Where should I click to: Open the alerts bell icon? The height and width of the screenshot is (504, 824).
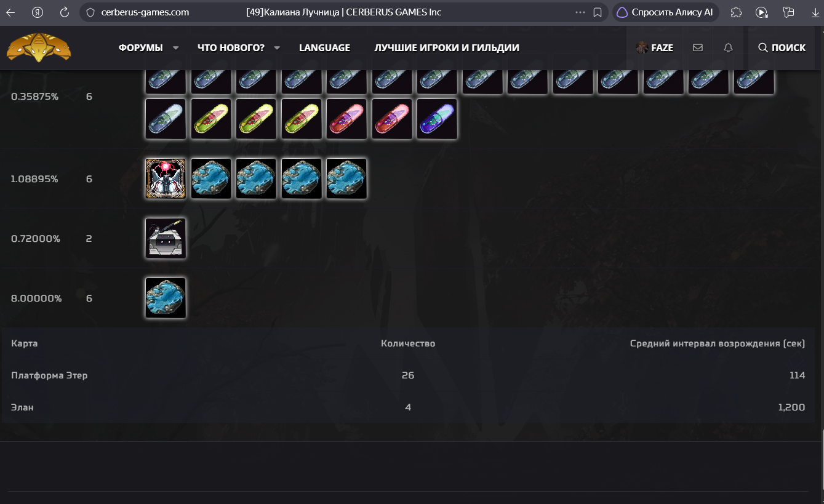pyautogui.click(x=729, y=47)
